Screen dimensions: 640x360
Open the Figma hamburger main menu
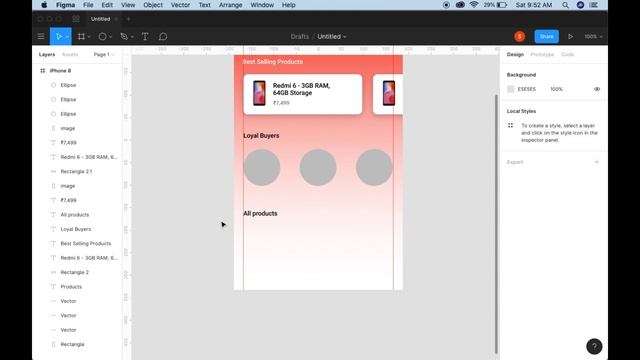click(x=41, y=37)
